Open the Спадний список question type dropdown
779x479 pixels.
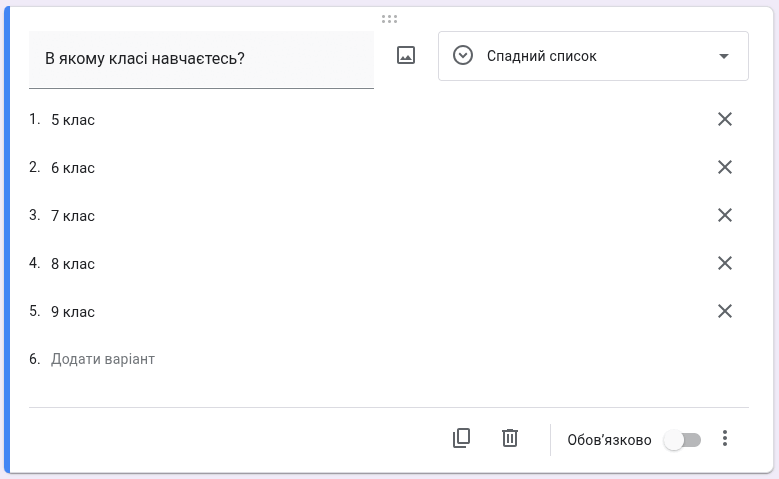pyautogui.click(x=593, y=56)
